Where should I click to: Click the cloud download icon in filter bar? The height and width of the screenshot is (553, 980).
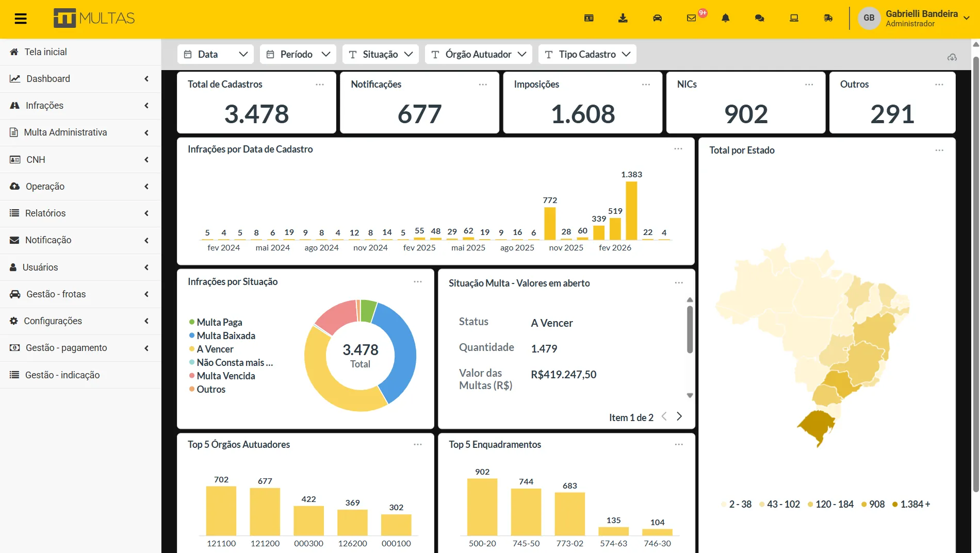(952, 57)
